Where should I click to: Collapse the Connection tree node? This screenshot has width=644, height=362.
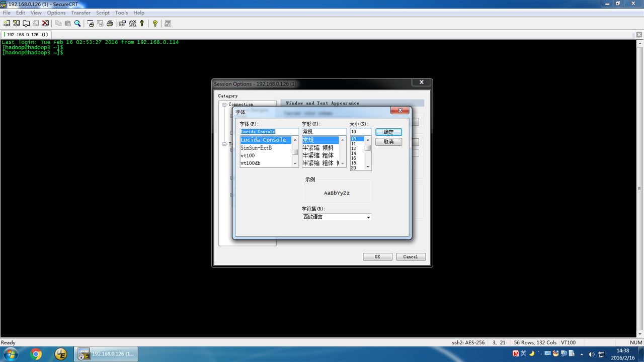pos(225,105)
